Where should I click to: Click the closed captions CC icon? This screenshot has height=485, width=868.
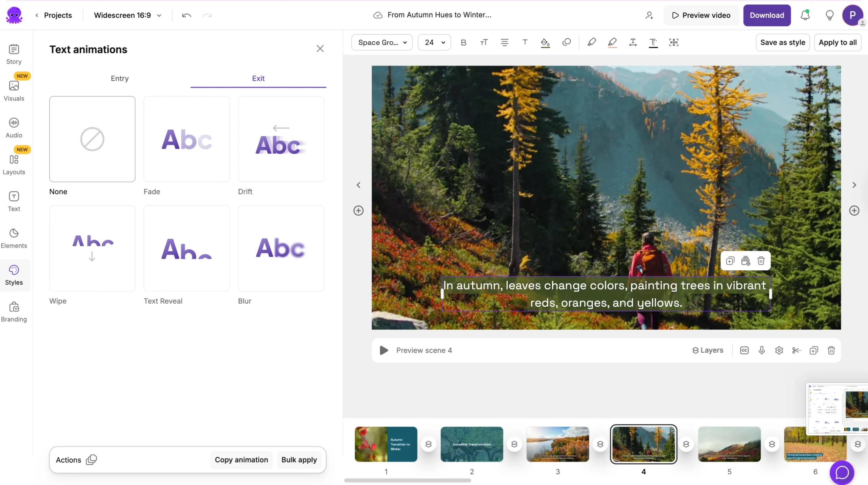(x=744, y=350)
